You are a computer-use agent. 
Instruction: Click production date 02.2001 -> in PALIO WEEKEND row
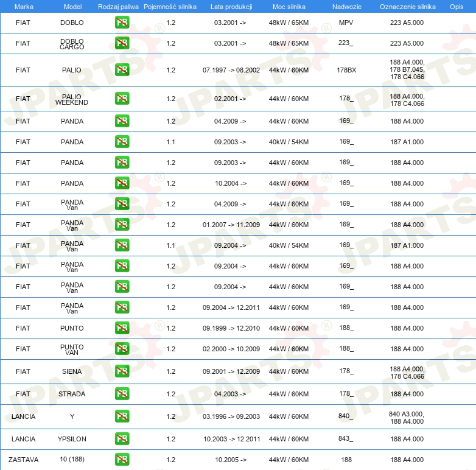pos(230,99)
